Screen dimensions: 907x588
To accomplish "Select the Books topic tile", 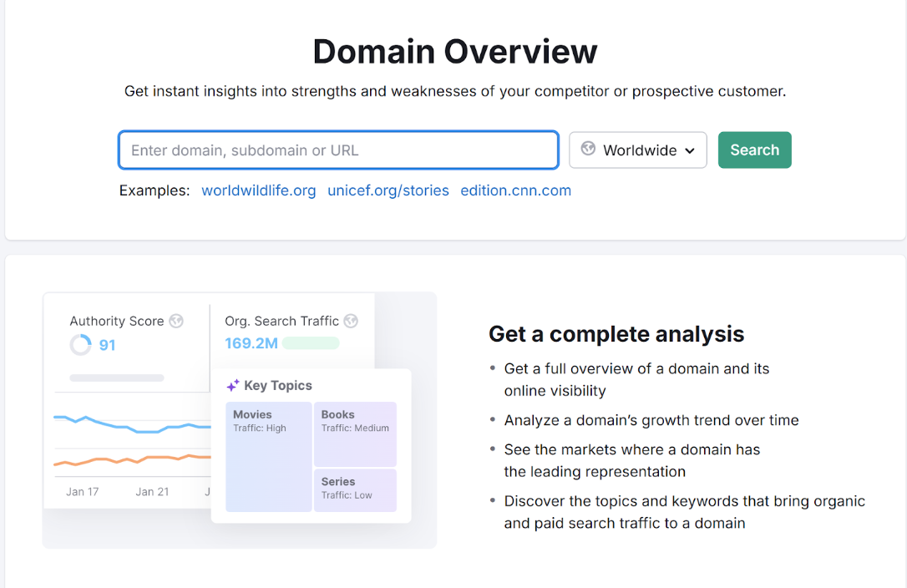I will pyautogui.click(x=355, y=434).
